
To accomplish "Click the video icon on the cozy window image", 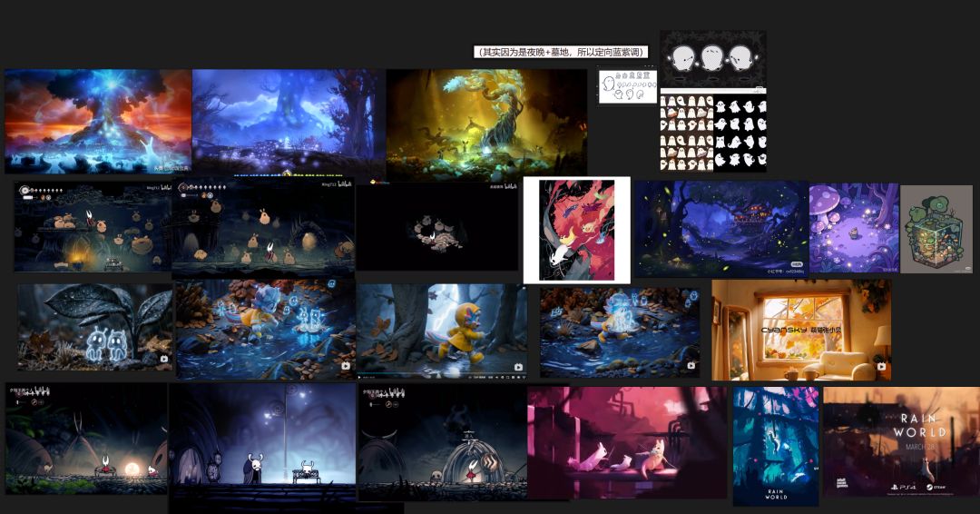I will click(881, 366).
